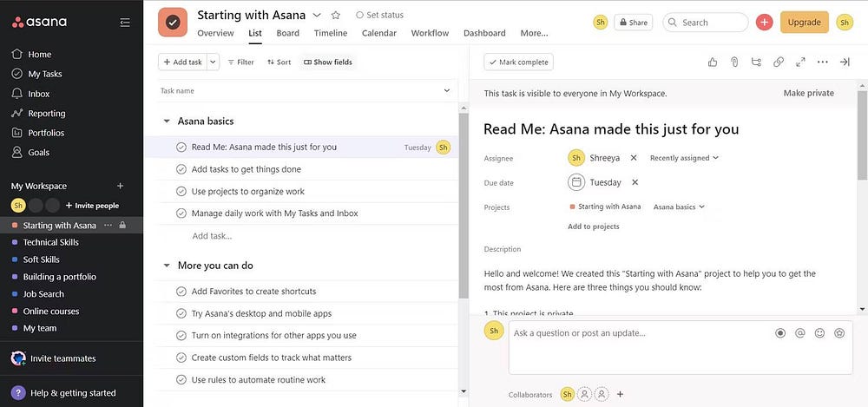Click Make private
868x407 pixels.
click(808, 93)
